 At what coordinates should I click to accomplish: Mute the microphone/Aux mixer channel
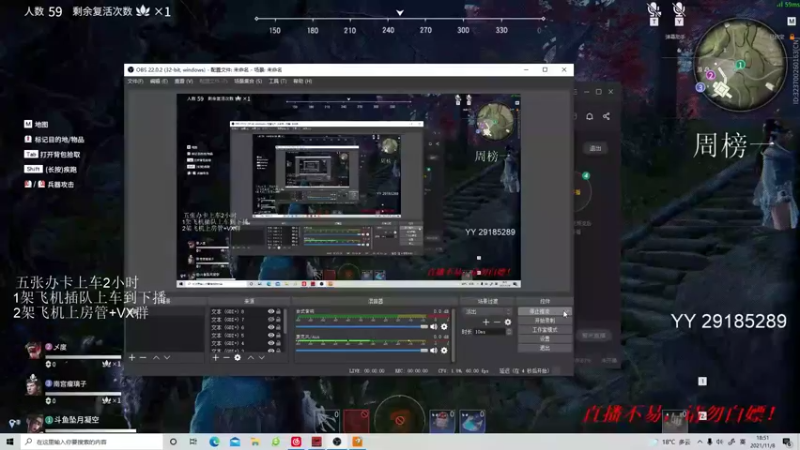434,351
